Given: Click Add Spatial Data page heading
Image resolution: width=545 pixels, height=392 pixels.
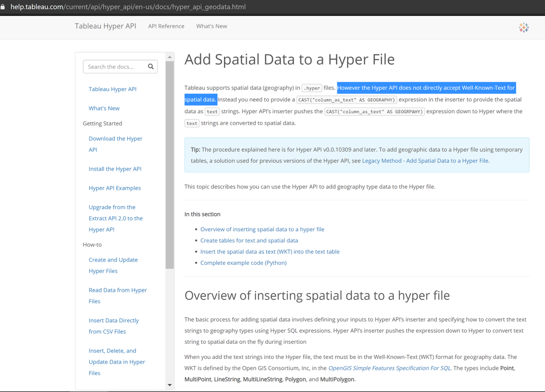Looking at the screenshot, I should click(289, 60).
